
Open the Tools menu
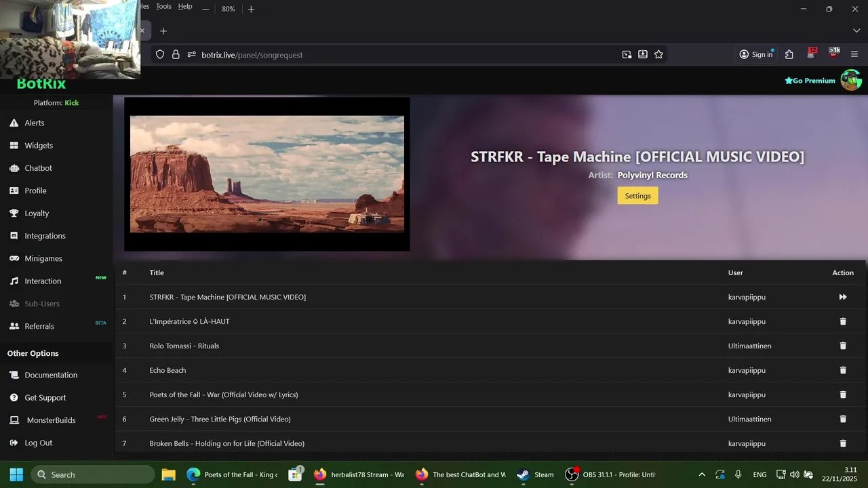click(x=163, y=6)
